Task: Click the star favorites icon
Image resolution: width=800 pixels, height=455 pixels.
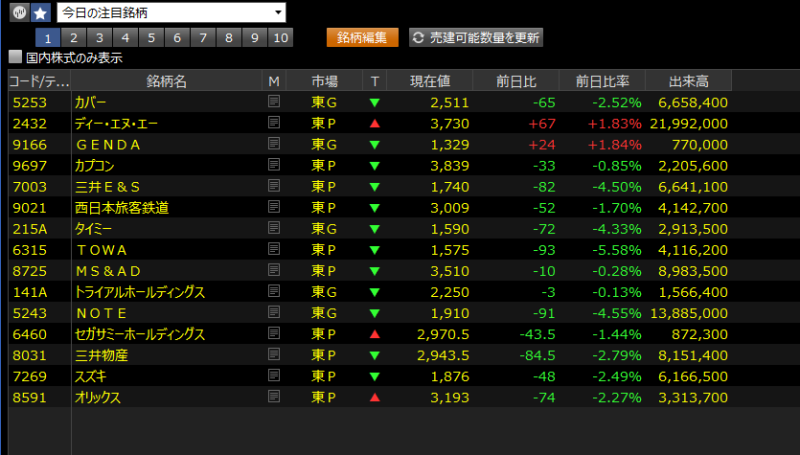Action: click(41, 12)
